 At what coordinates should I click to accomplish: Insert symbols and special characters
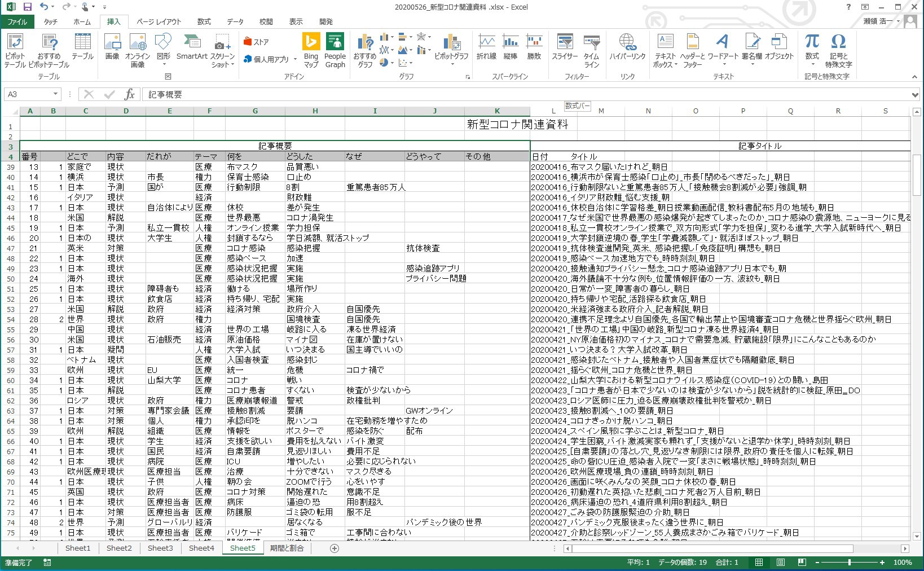tap(838, 51)
